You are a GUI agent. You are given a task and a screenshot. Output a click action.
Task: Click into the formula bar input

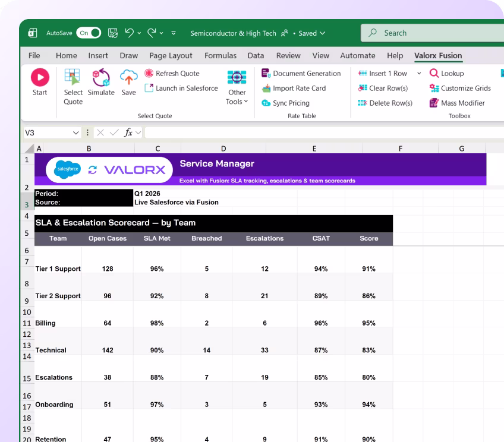point(324,132)
